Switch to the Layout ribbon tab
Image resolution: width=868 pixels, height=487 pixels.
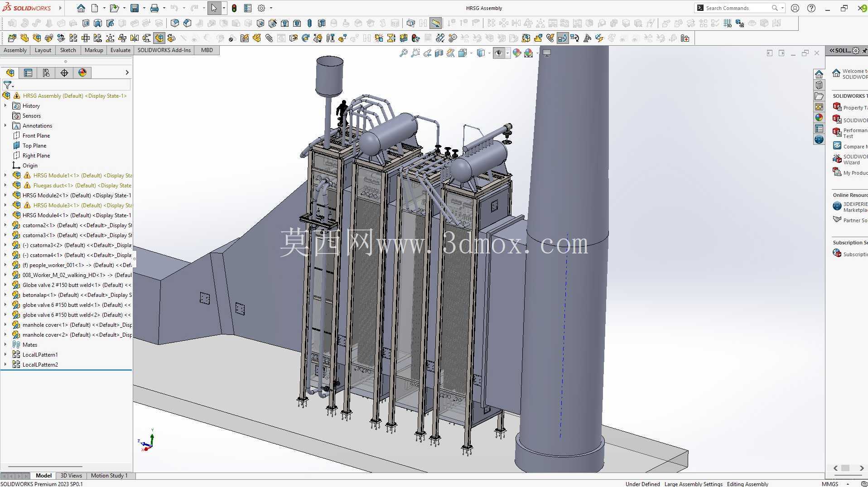43,50
